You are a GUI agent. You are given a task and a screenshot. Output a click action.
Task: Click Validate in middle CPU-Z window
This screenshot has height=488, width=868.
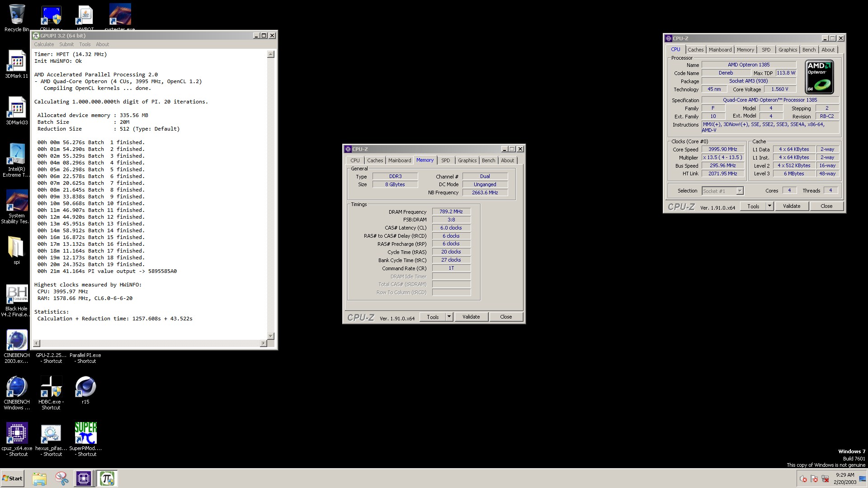click(471, 317)
